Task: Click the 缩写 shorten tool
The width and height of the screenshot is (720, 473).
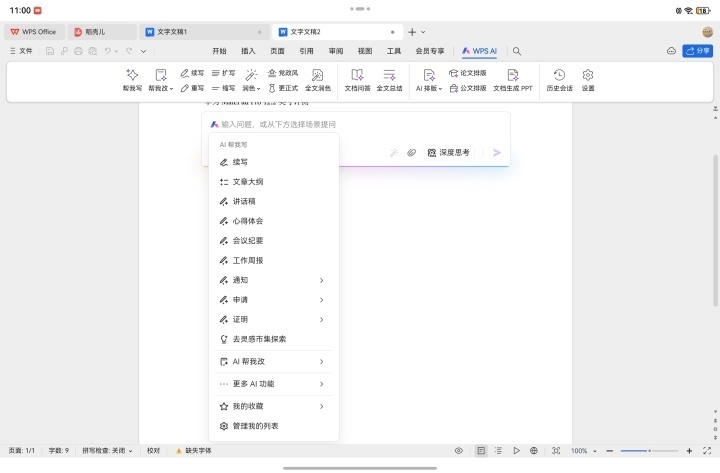Action: 223,88
